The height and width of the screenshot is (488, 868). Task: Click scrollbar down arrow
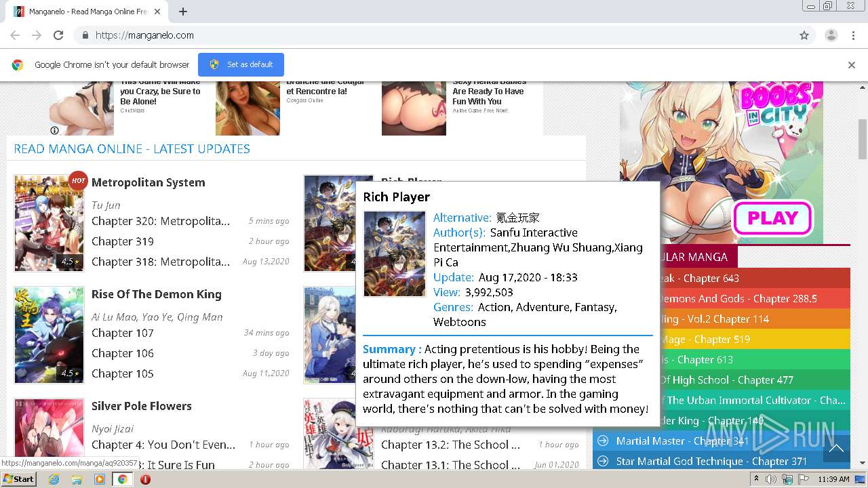coord(862,464)
